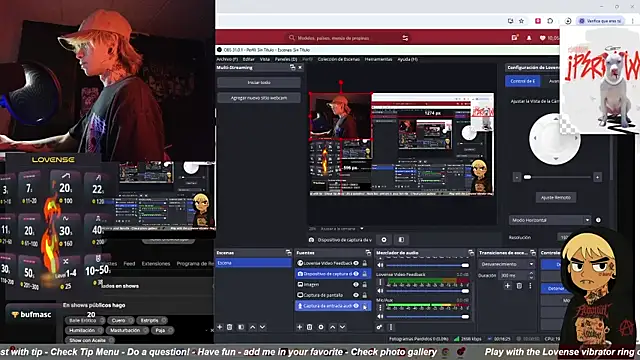The height and width of the screenshot is (360, 640).
Task: Toggle lock on Lovense Video Feedback source
Action: pyautogui.click(x=364, y=263)
